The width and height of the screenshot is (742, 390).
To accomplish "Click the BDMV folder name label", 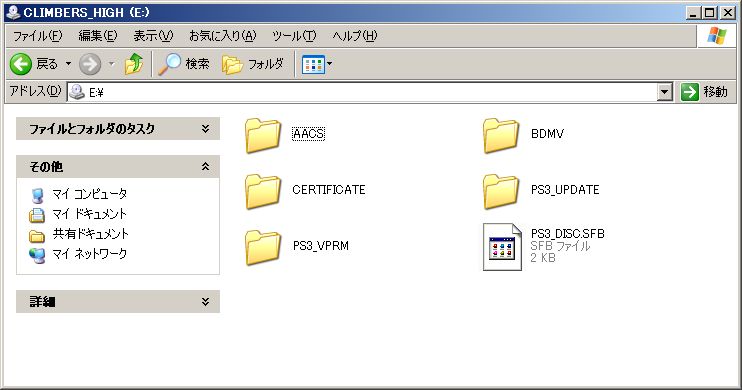I will coord(548,134).
